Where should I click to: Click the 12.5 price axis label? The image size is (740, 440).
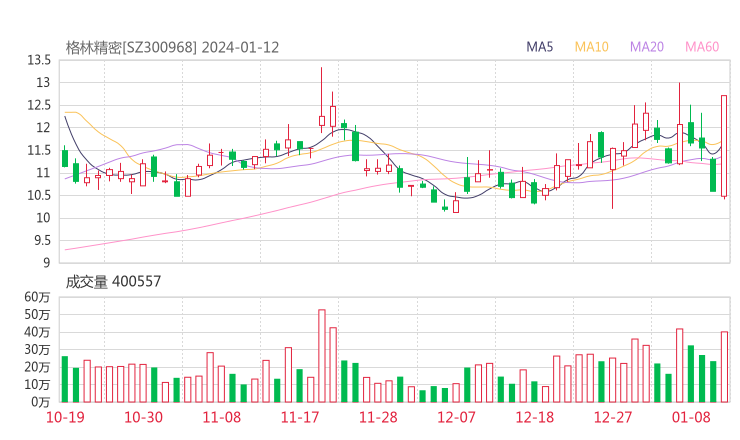coord(39,105)
